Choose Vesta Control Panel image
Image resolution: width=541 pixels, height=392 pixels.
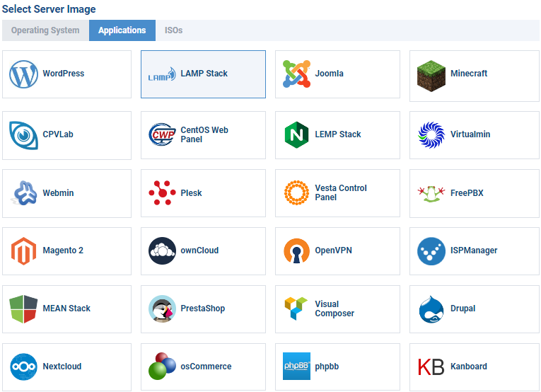tap(337, 192)
